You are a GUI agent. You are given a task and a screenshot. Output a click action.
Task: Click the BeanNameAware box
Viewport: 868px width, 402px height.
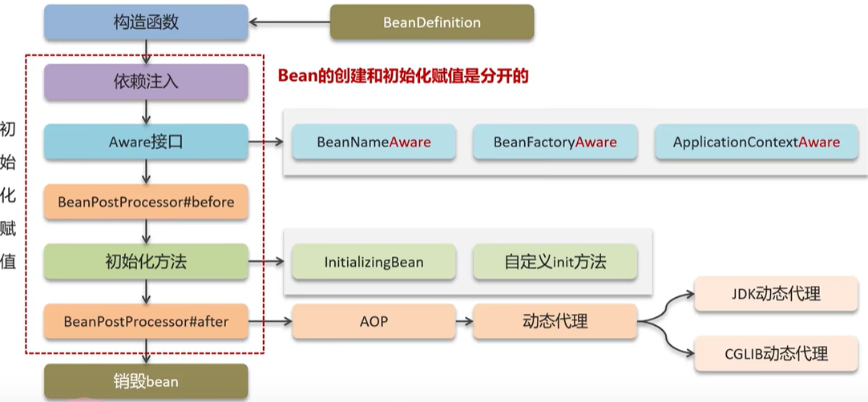tap(373, 143)
